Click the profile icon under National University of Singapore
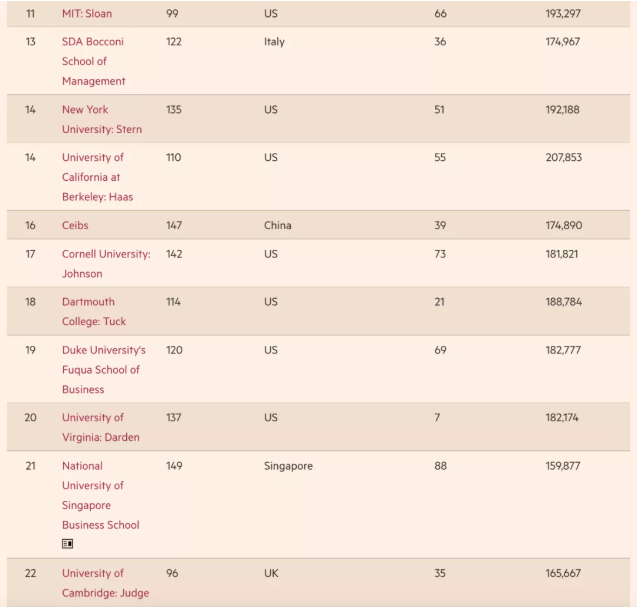This screenshot has height=607, width=637. pos(68,544)
